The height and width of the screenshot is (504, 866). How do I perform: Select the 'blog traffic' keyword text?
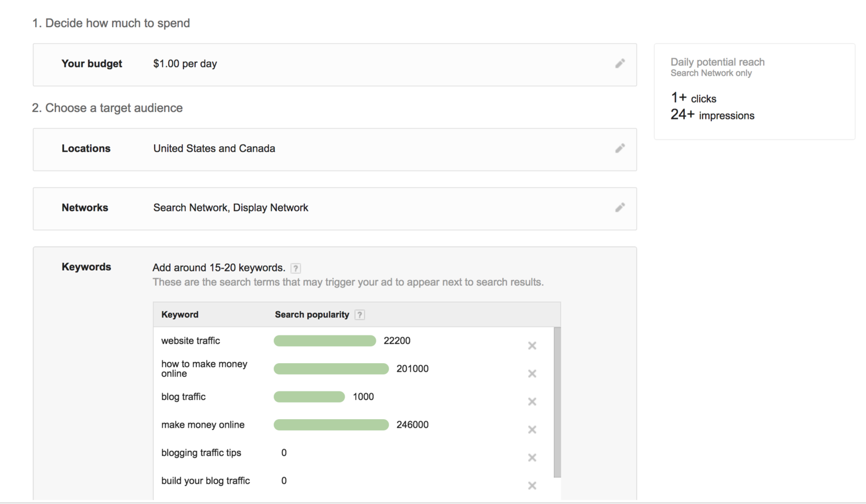(184, 397)
